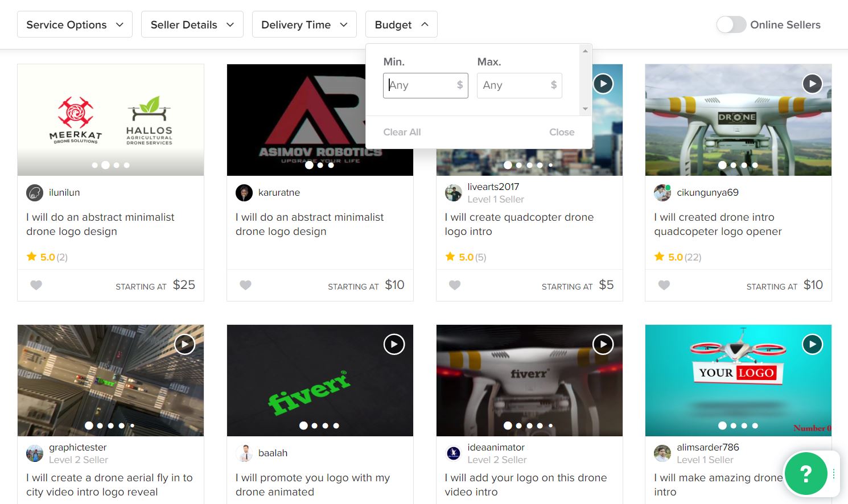848x504 pixels.
Task: Focus the Min. budget input field
Action: pyautogui.click(x=426, y=85)
